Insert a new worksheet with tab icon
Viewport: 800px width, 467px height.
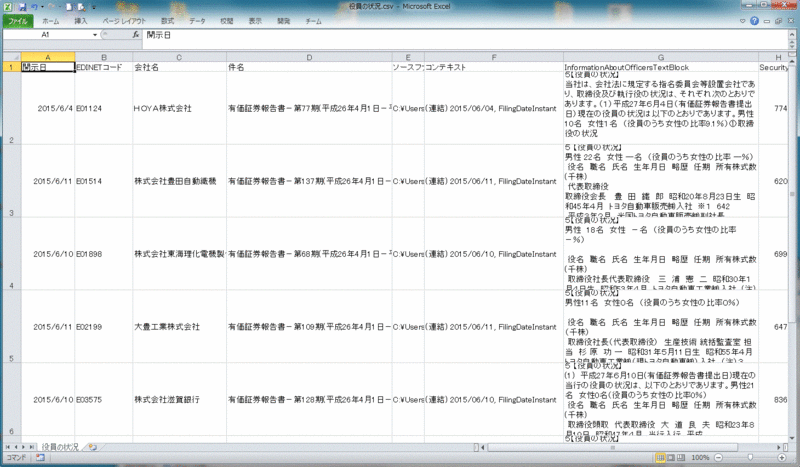click(92, 447)
